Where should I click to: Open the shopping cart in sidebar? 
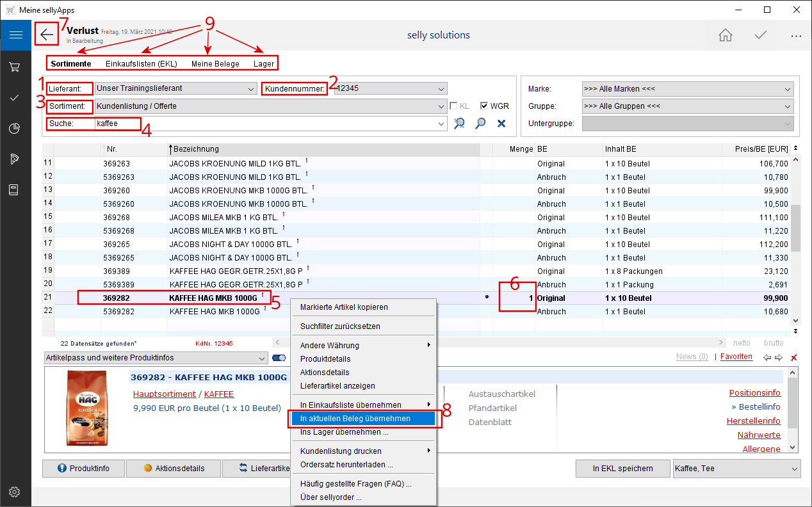tap(15, 67)
